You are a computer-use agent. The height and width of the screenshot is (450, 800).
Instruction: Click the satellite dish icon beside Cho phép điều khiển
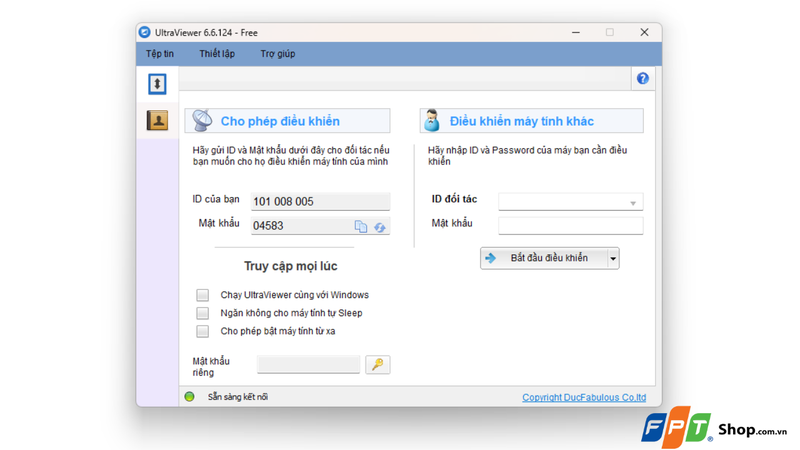[203, 120]
